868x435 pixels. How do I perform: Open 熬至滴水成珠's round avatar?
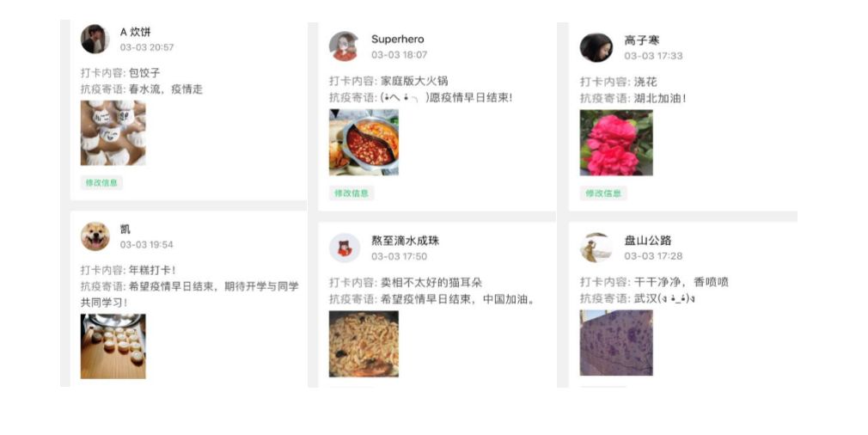345,248
